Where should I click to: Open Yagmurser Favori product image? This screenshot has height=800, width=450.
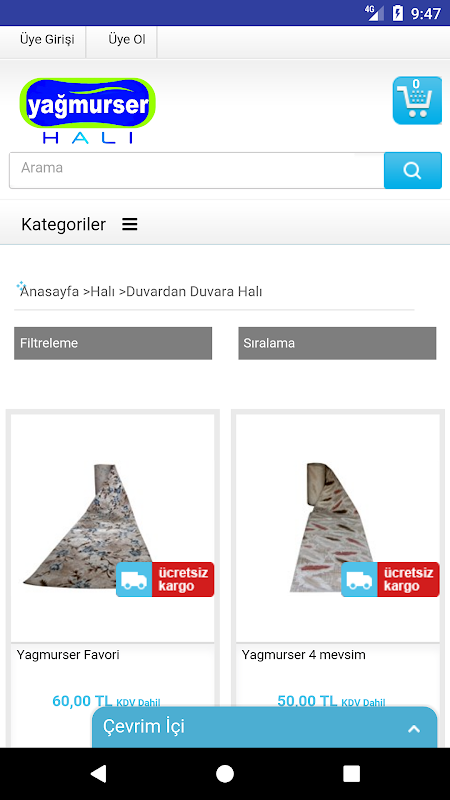click(113, 528)
